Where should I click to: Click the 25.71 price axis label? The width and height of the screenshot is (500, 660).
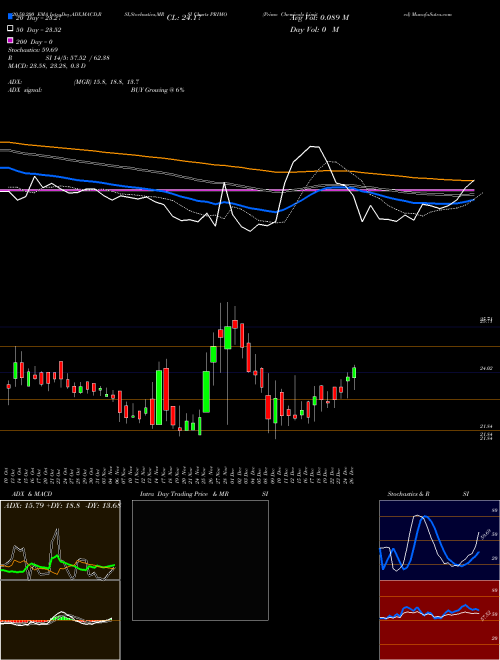[486, 320]
